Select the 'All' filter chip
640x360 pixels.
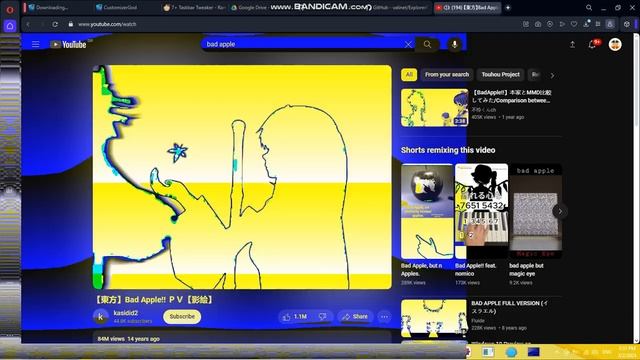pos(409,75)
